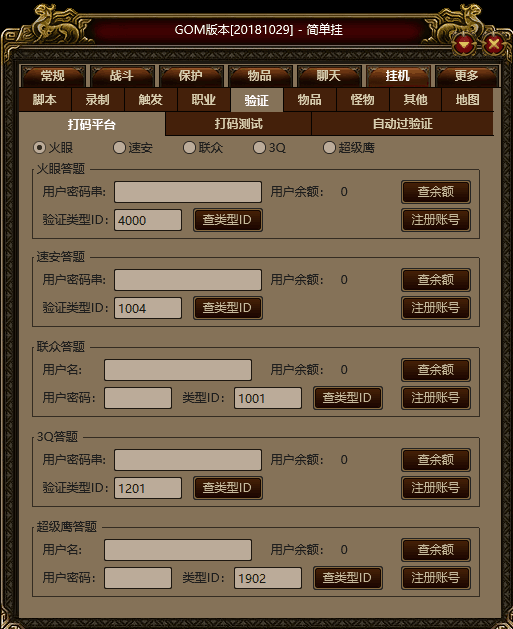Go to the 脚本 sub-tab
This screenshot has width=513, height=629.
click(x=45, y=99)
